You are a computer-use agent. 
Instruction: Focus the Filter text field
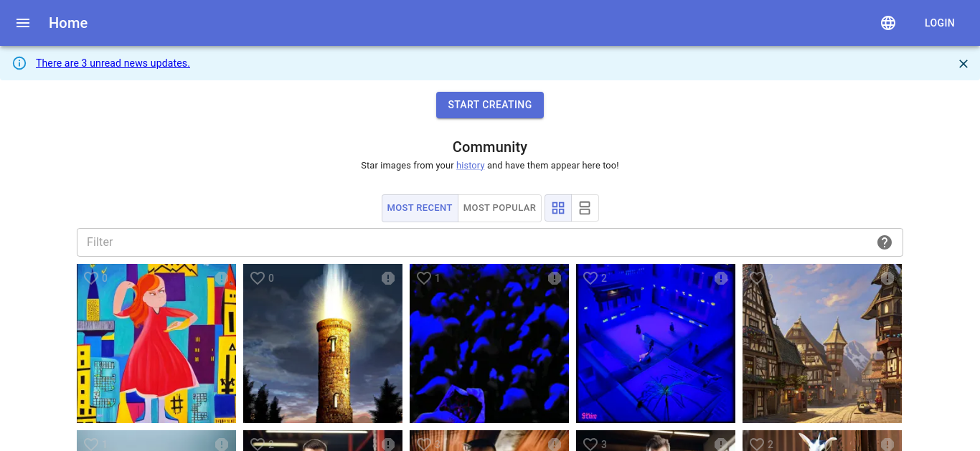pyautogui.click(x=490, y=242)
